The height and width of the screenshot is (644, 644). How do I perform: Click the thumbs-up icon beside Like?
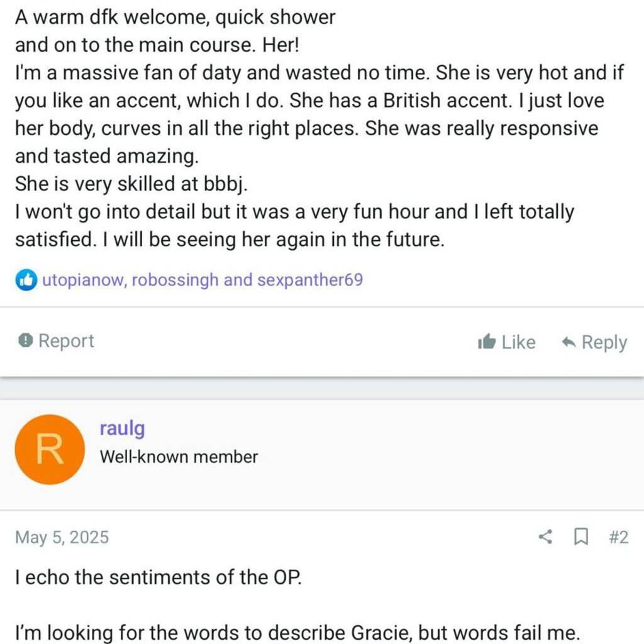tap(487, 342)
